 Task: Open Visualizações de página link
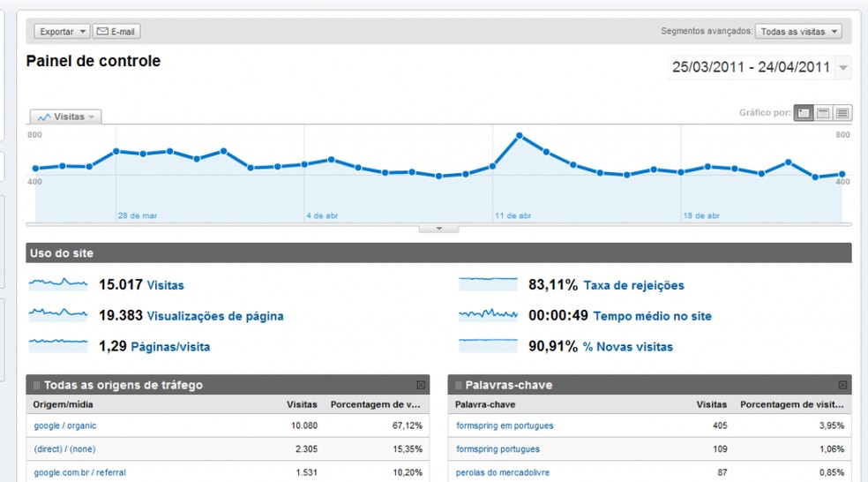click(x=214, y=316)
